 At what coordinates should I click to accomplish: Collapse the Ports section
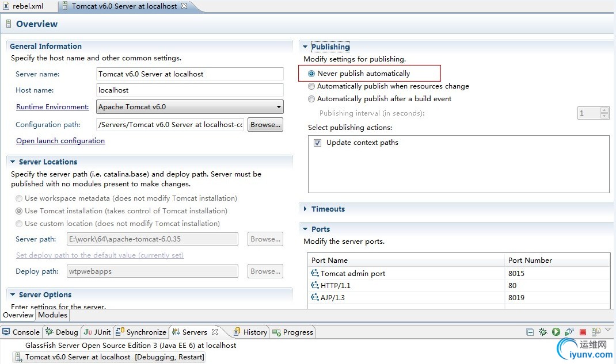coord(305,229)
